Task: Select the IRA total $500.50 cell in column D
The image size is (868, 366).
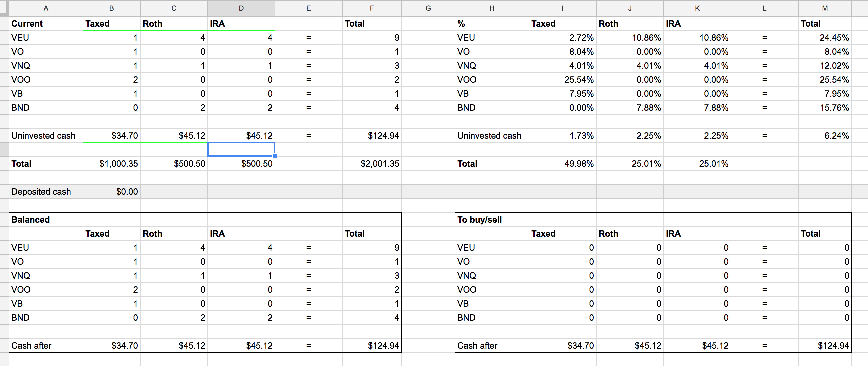Action: pyautogui.click(x=241, y=163)
